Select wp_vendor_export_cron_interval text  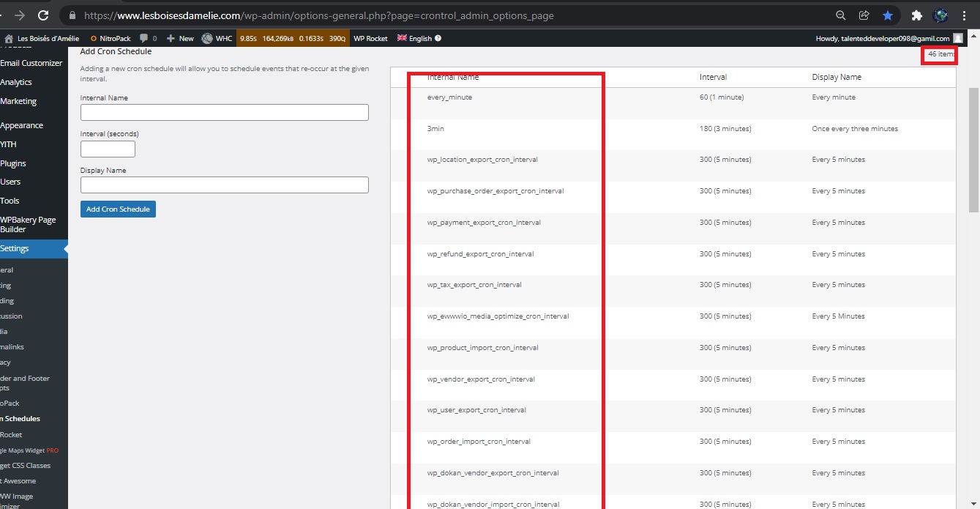coord(481,379)
